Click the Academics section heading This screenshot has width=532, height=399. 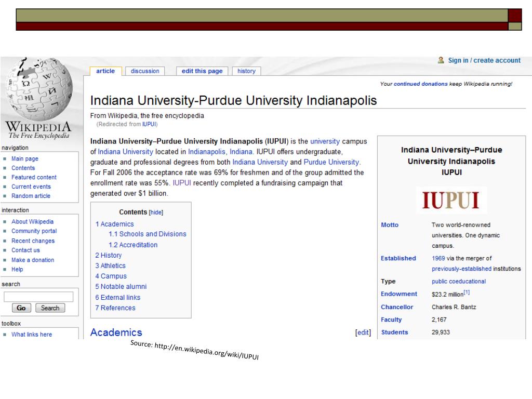click(x=116, y=332)
